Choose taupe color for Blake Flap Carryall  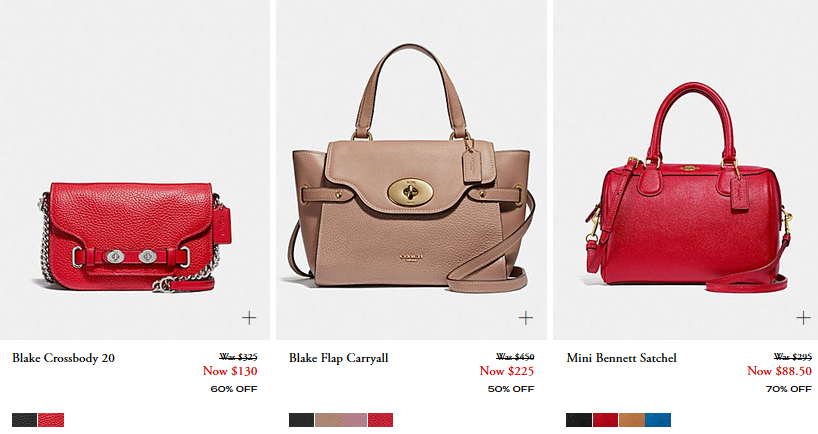(328, 420)
